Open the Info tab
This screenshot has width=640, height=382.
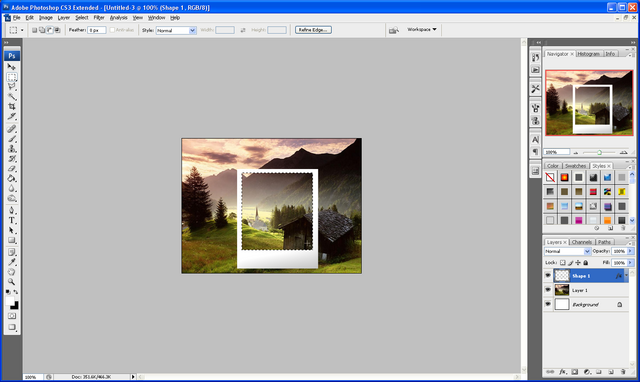610,54
